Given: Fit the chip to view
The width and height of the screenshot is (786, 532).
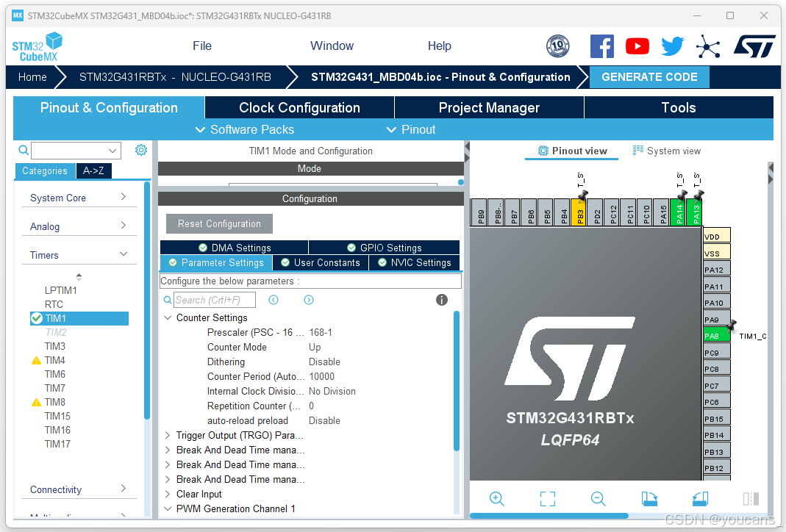Looking at the screenshot, I should (x=547, y=498).
